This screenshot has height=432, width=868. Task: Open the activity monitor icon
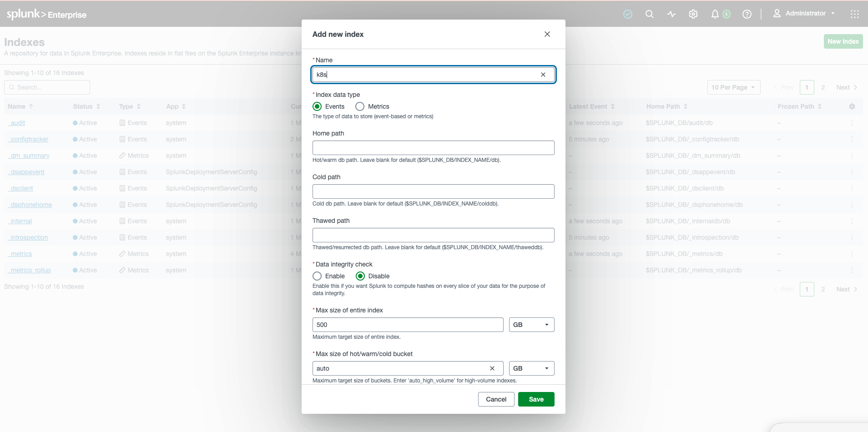(x=671, y=14)
